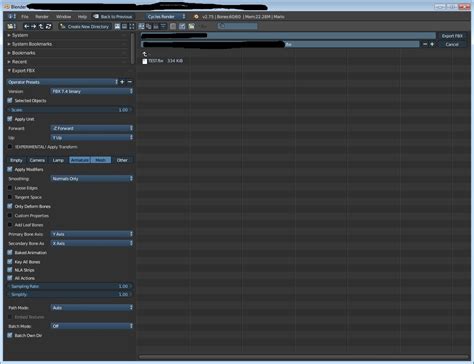Viewport: 474px width, 364px height.
Task: Refresh the file list icon
Action: pyautogui.click(x=48, y=26)
